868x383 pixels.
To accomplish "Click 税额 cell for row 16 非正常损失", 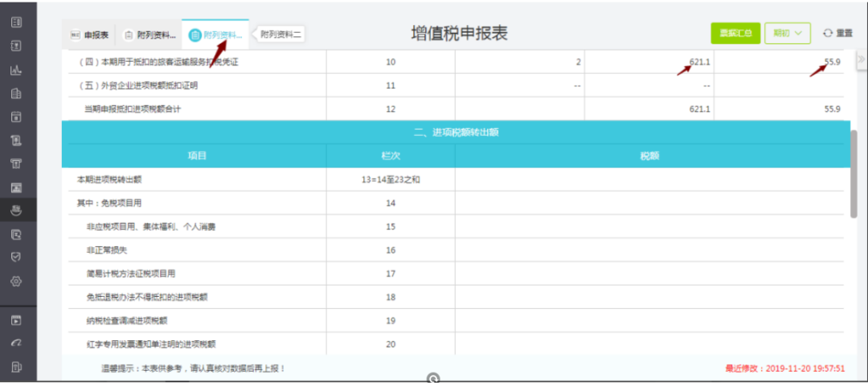I will [652, 250].
